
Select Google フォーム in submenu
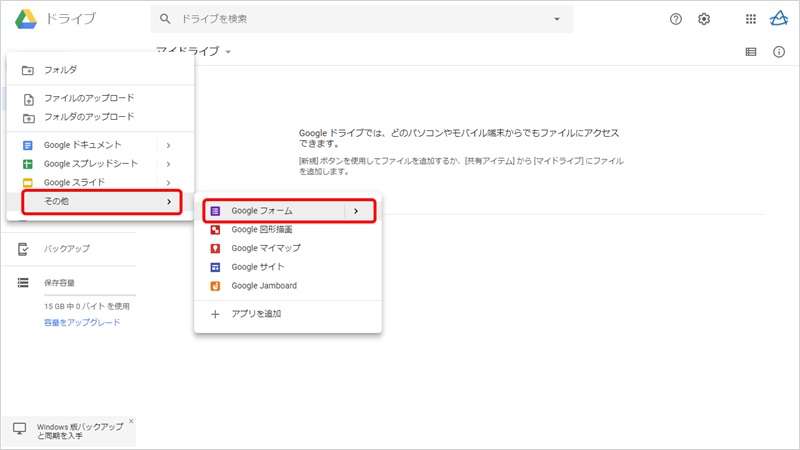[289, 211]
